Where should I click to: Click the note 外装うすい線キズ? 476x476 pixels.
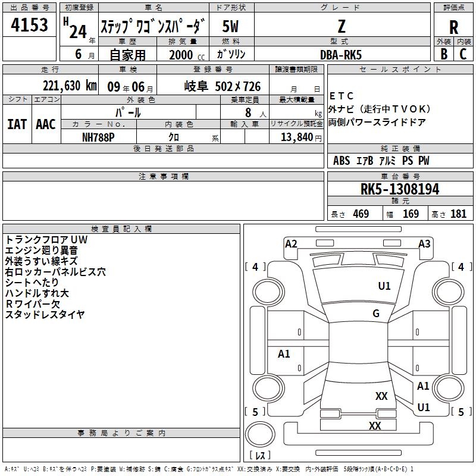[41, 261]
